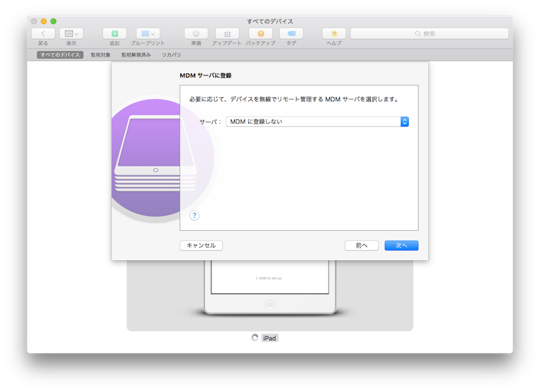540x392 pixels.
Task: Click the 次へ next button
Action: click(401, 245)
